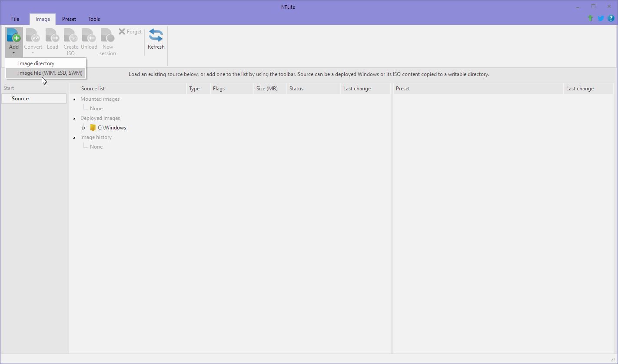Image resolution: width=618 pixels, height=364 pixels.
Task: Click None under Mounted images
Action: (96, 109)
